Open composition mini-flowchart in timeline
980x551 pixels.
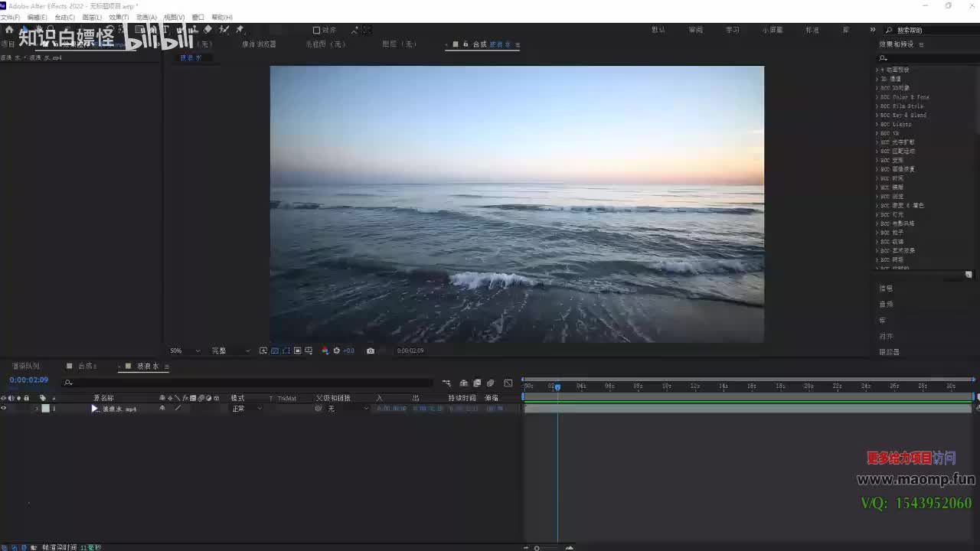click(x=446, y=383)
